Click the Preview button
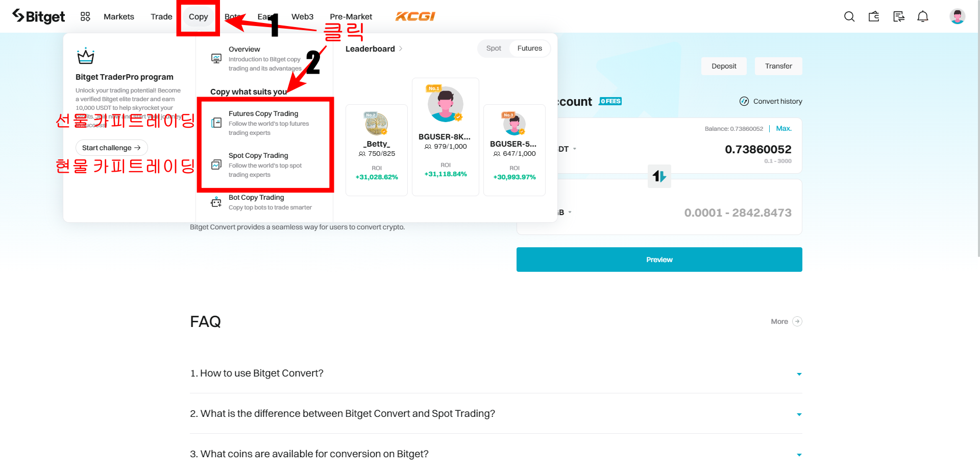Screen dimensions: 980x469 tap(659, 260)
